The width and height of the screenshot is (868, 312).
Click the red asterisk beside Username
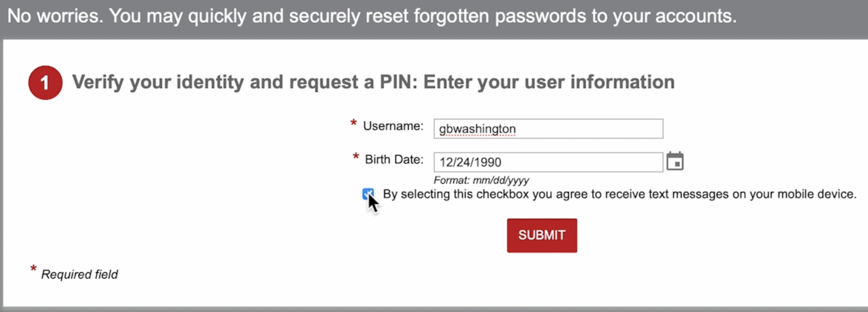click(353, 123)
